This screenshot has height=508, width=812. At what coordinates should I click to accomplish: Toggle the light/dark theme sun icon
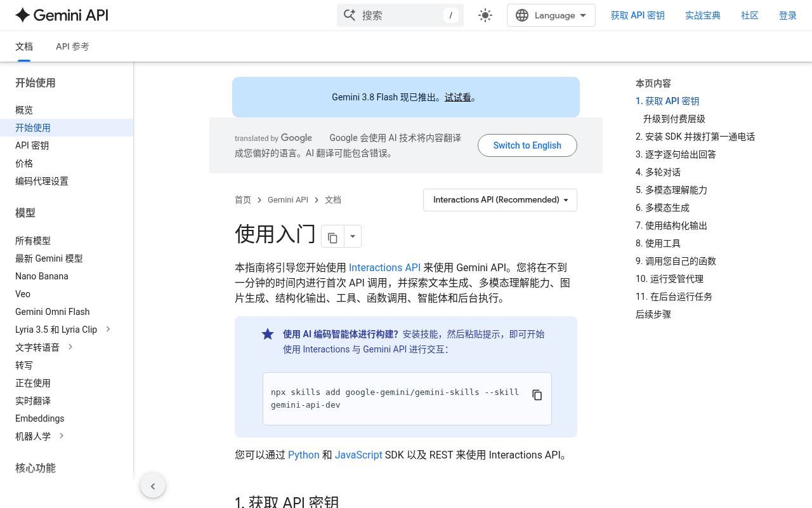pos(485,15)
